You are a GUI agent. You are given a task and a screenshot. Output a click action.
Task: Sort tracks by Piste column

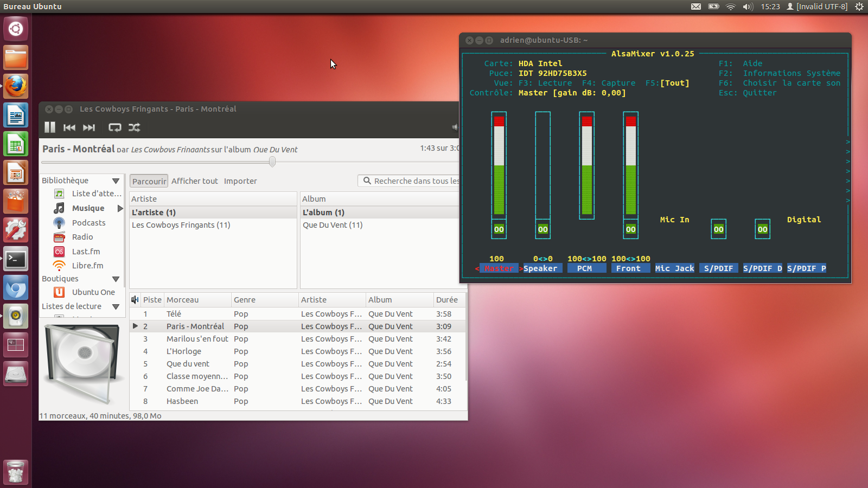pos(152,300)
